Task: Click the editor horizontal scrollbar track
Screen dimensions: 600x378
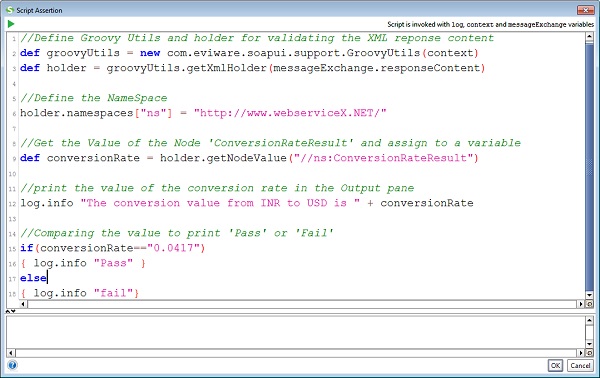Action: coord(302,304)
